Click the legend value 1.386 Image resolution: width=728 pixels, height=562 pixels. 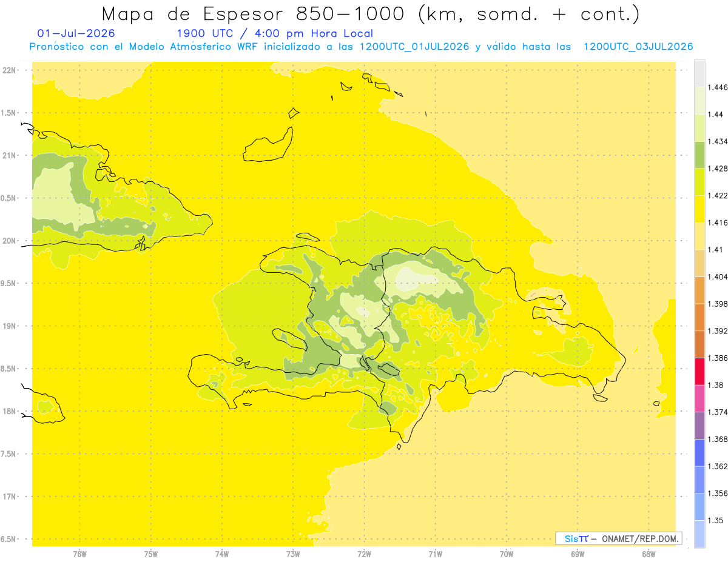coord(718,358)
